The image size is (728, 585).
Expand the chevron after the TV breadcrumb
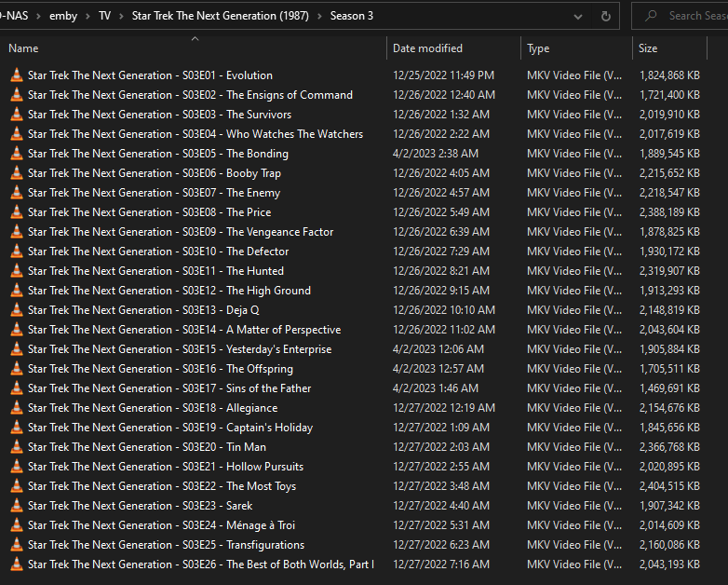tap(121, 16)
